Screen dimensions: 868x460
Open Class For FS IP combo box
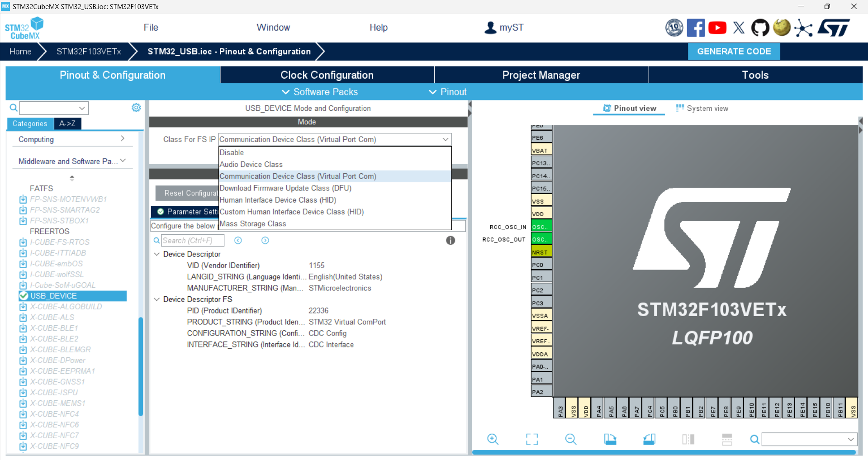[x=335, y=139]
